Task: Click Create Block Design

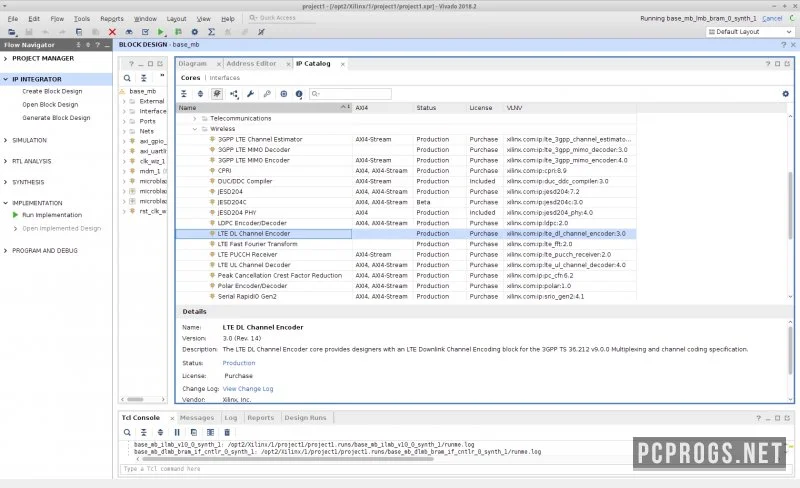Action: click(x=52, y=91)
